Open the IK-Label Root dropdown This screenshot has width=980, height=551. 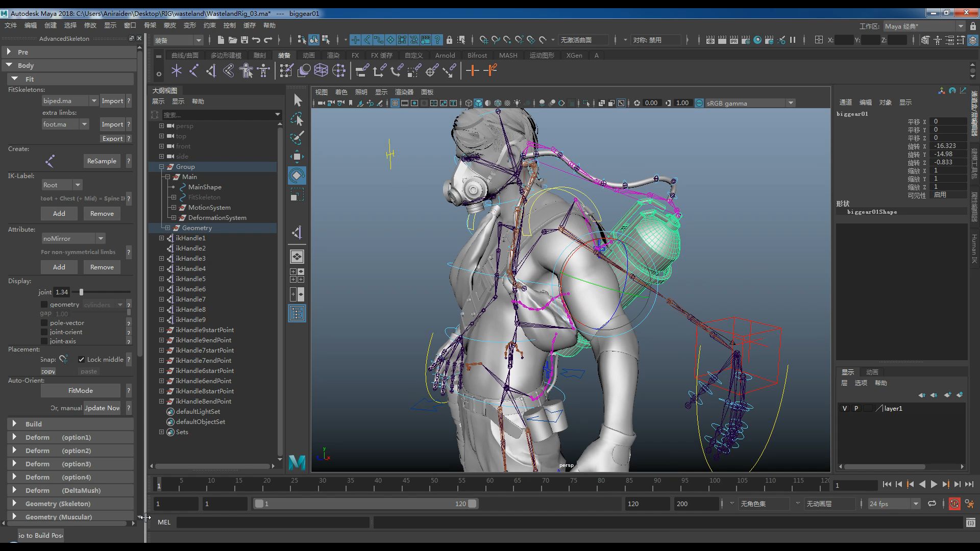click(62, 185)
